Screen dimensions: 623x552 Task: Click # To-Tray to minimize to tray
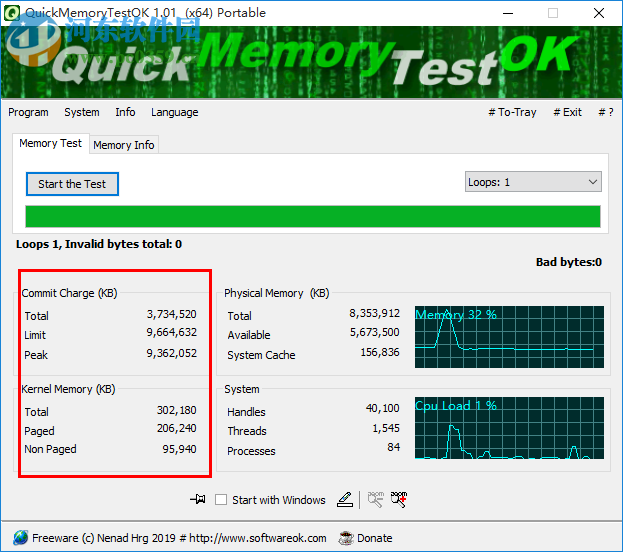click(512, 112)
